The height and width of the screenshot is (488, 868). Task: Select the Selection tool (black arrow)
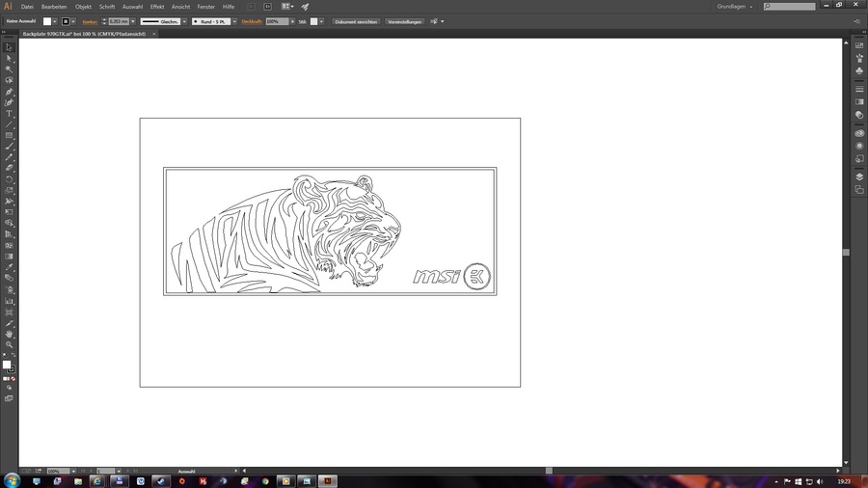pos(9,47)
